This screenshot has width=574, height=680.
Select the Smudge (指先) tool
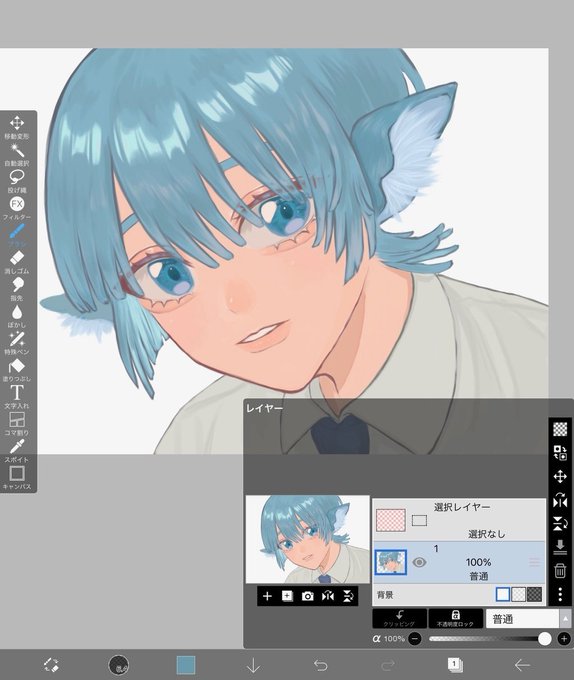click(17, 288)
